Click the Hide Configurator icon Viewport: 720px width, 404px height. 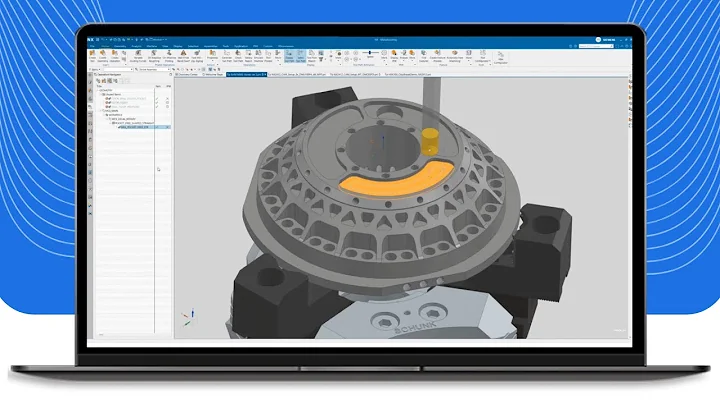[501, 58]
